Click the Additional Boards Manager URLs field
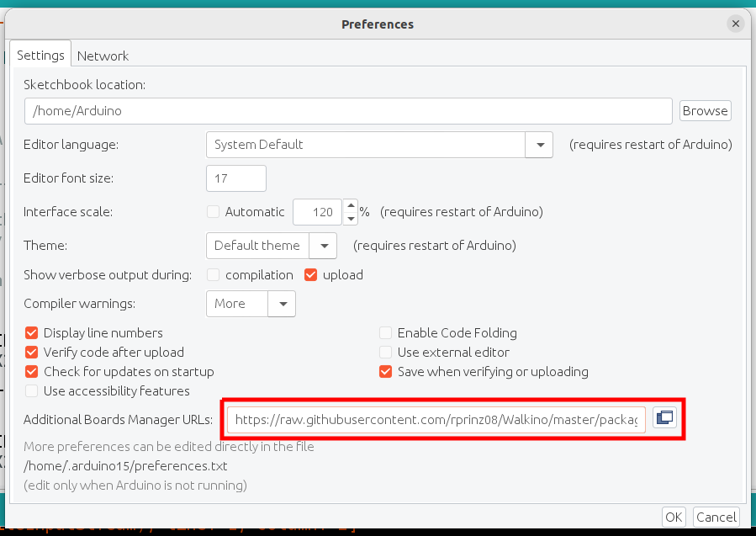 436,420
